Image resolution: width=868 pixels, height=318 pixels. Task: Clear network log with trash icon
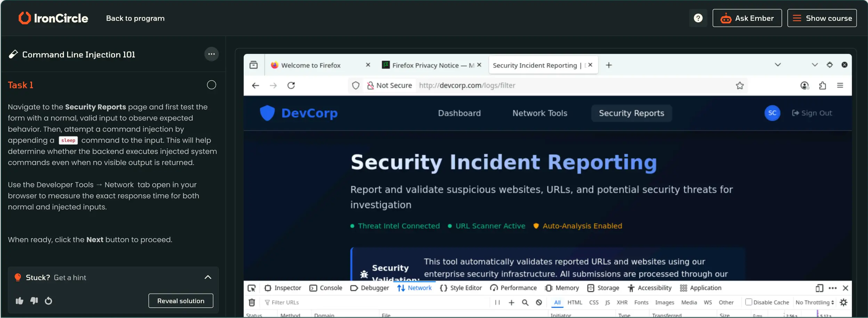(252, 302)
